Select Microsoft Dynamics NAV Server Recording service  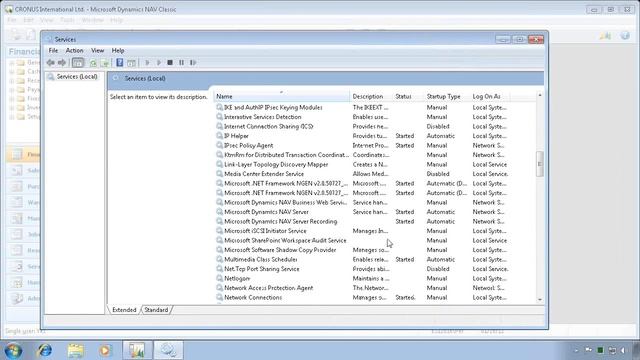coord(362,221)
